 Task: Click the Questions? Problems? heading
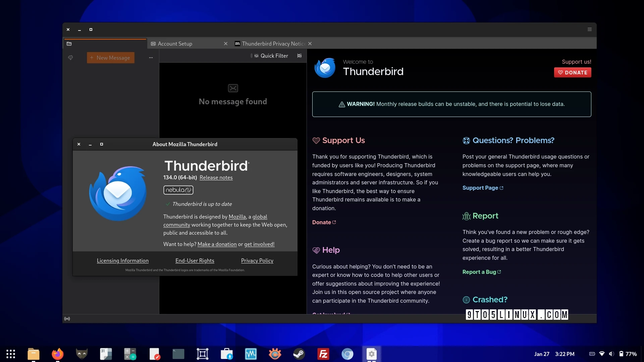coord(508,140)
